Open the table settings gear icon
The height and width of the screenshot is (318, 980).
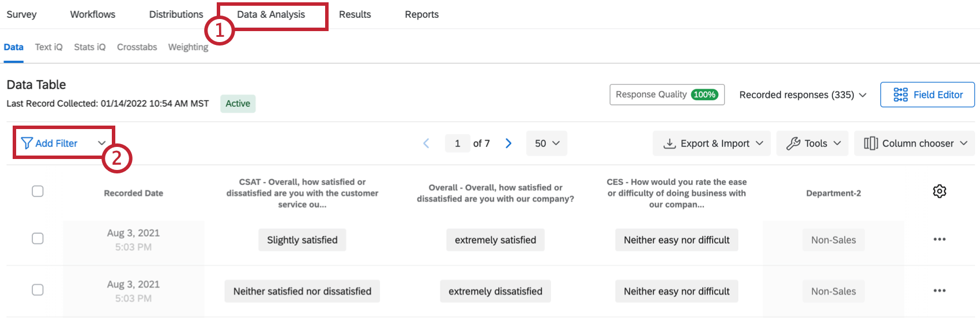click(939, 191)
